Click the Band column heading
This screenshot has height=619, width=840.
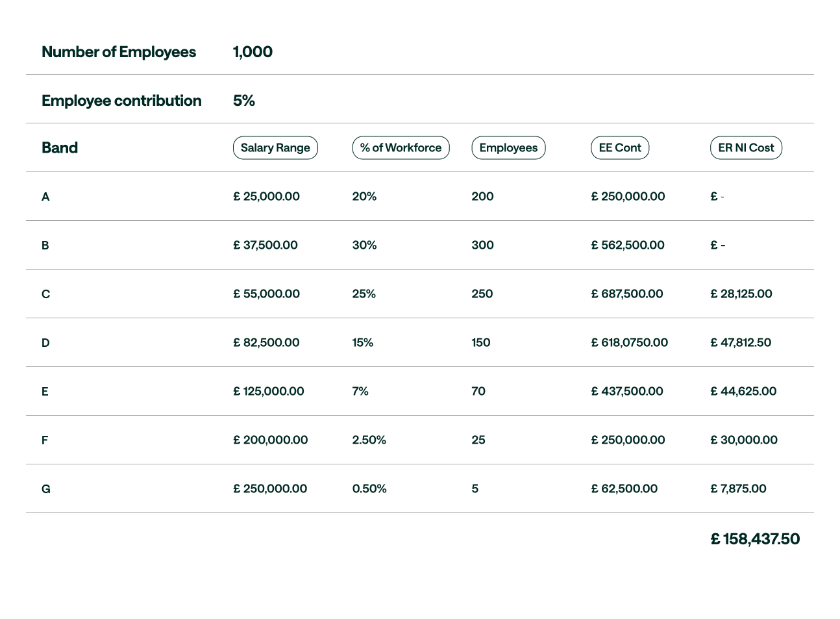60,147
